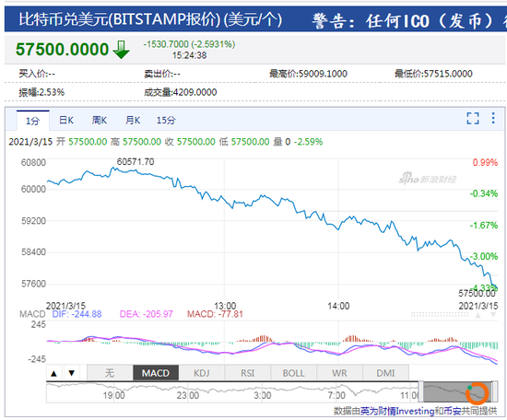
Task: Click the up triangle indicator button
Action: (x=54, y=373)
